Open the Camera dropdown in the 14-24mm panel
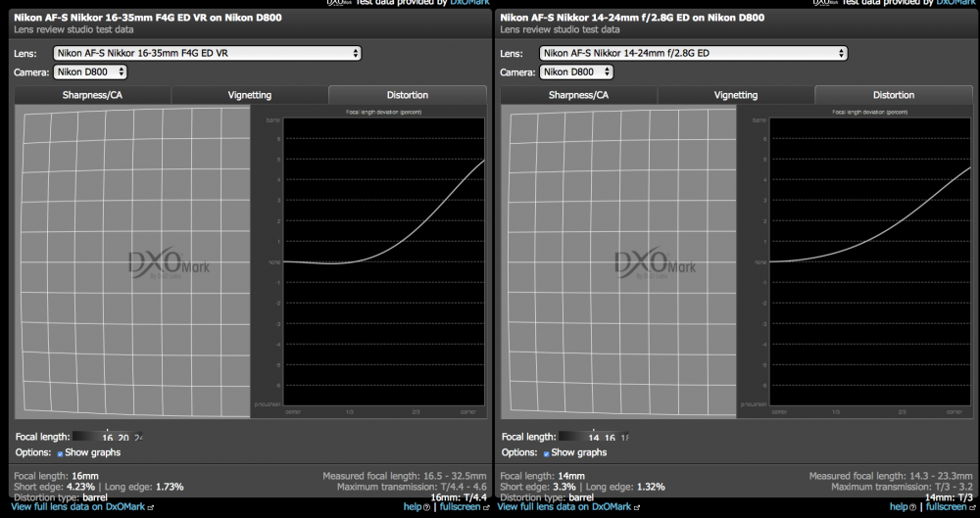Viewport: 980px width, 518px height. click(x=576, y=71)
